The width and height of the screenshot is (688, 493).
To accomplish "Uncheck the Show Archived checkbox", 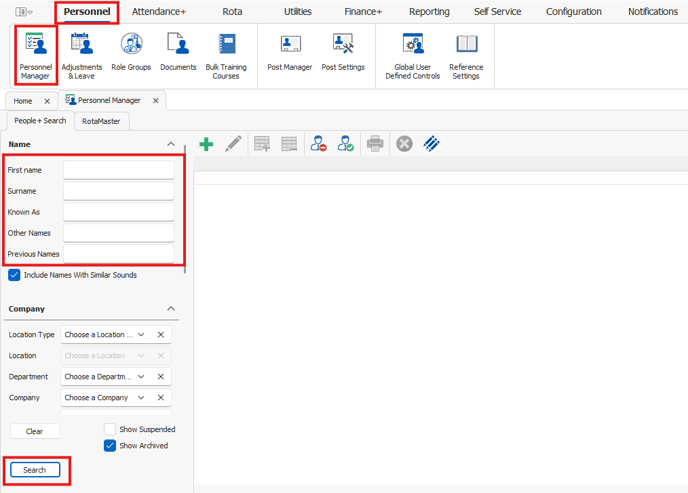I will (110, 446).
